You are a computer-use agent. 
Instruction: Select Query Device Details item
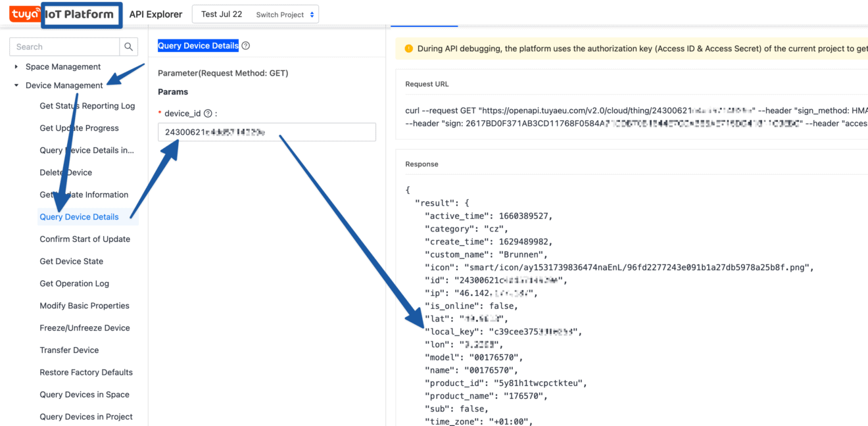(x=79, y=217)
